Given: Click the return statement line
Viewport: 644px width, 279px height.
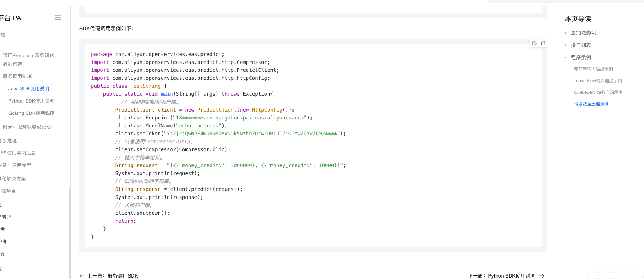Looking at the screenshot, I should pos(126,221).
